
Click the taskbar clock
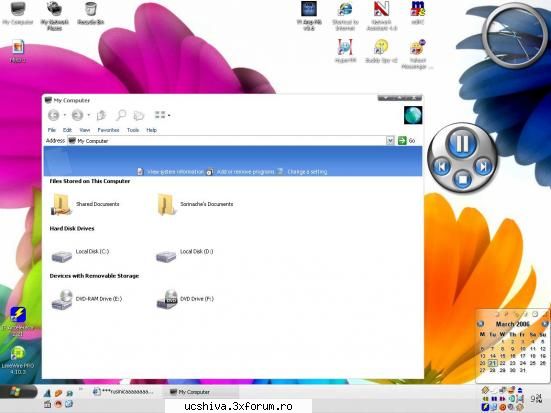coord(536,399)
